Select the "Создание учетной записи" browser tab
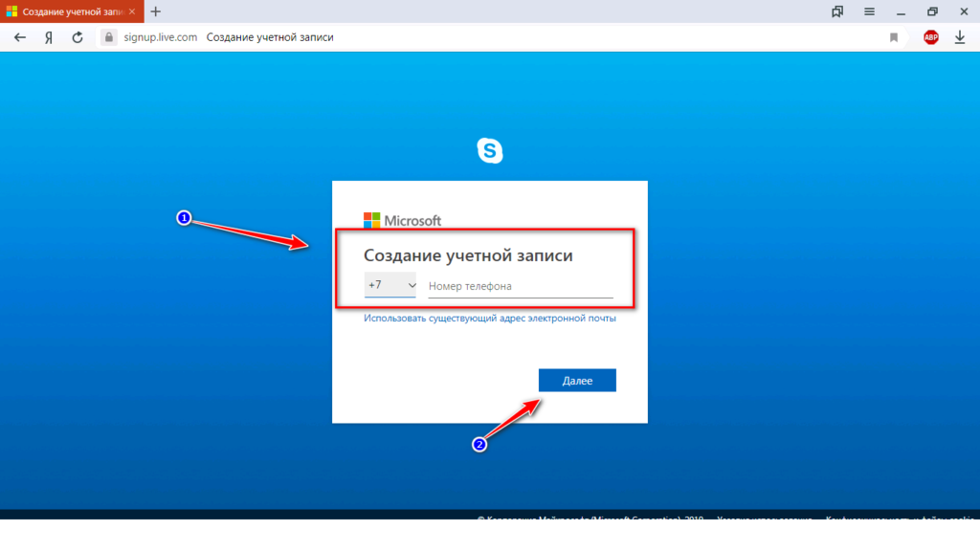The width and height of the screenshot is (980, 551). (x=69, y=11)
